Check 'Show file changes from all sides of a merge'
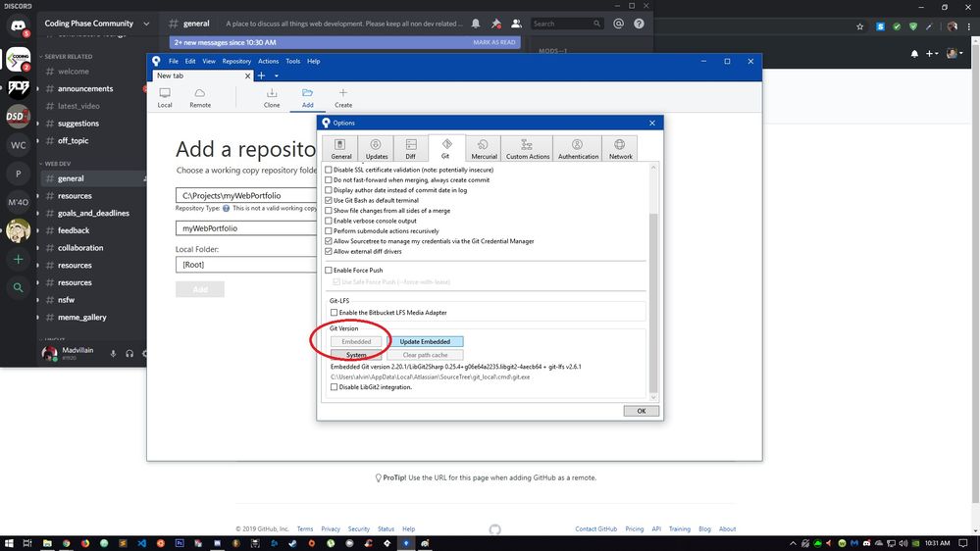The height and width of the screenshot is (551, 980). 328,211
